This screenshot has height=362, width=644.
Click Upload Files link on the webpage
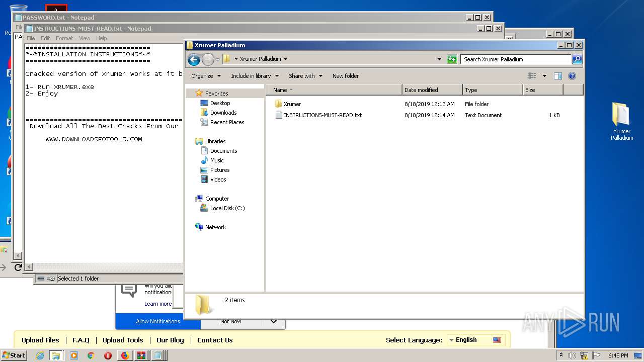click(40, 340)
